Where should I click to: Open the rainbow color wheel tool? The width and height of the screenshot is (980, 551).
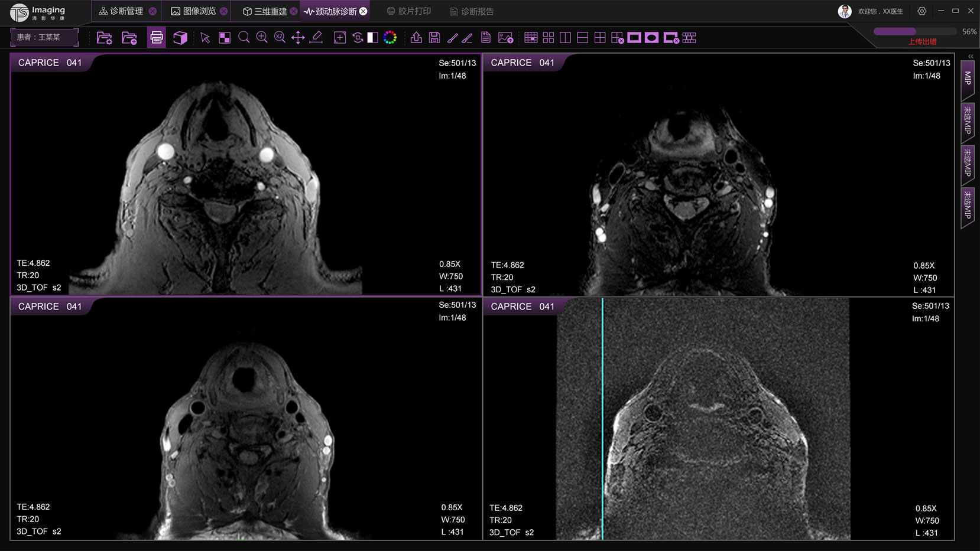[x=390, y=38]
